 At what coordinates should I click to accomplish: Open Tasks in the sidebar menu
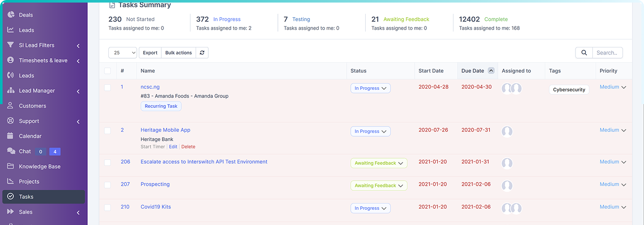(x=26, y=197)
